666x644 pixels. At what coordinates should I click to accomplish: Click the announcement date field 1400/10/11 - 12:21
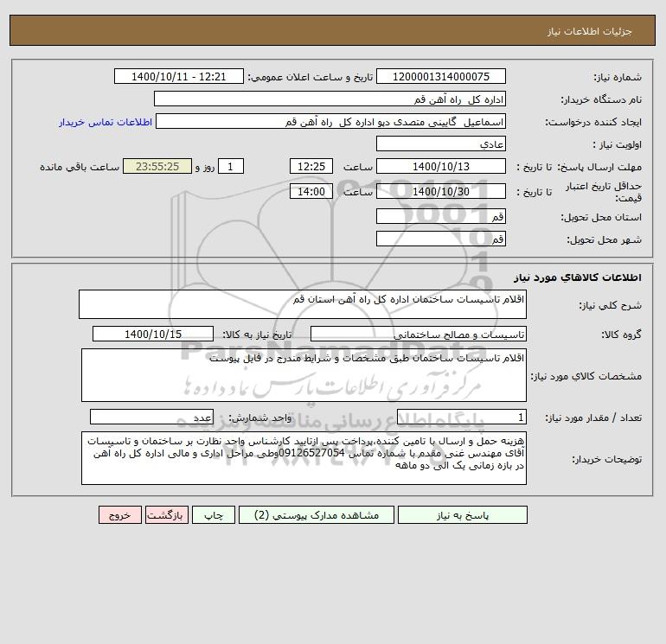[x=179, y=76]
